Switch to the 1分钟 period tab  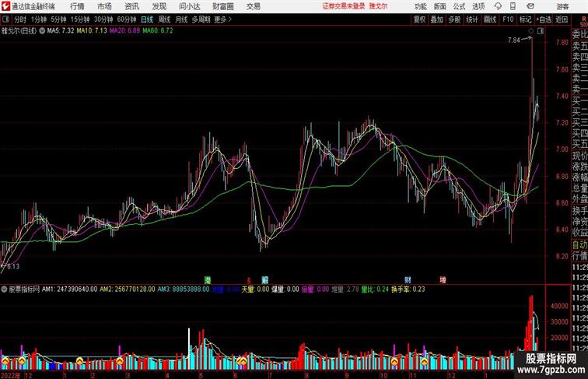coord(38,19)
